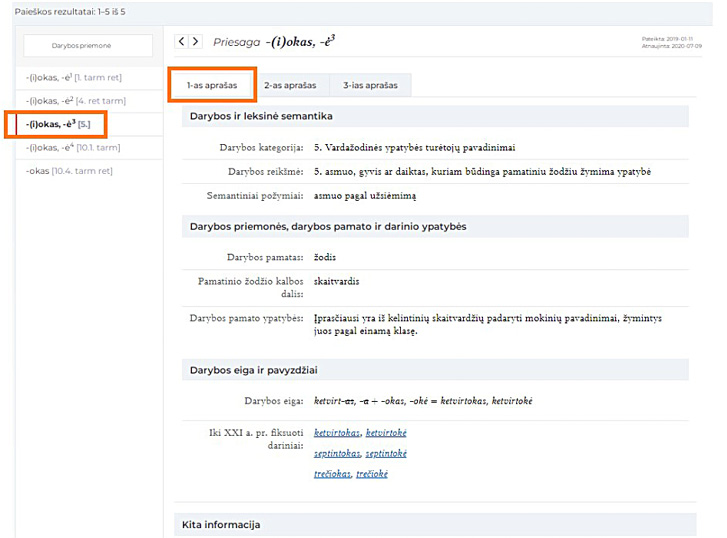Select highlighted result -(i)okas, -ė³ [5.]

tap(59, 124)
